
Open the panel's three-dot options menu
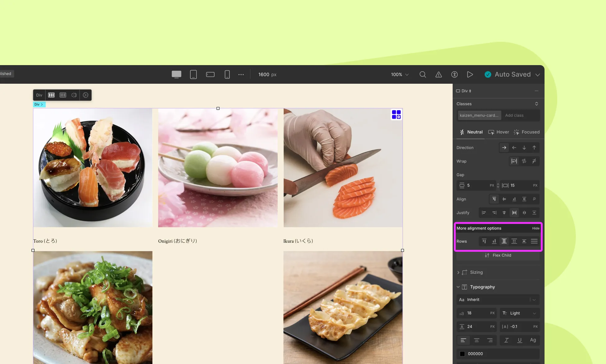click(x=536, y=91)
